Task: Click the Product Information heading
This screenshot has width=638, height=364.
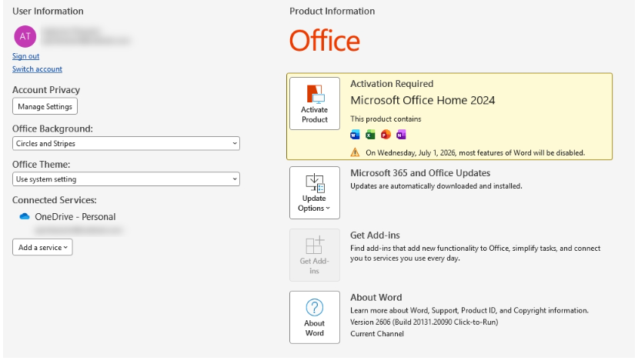Action: [332, 12]
